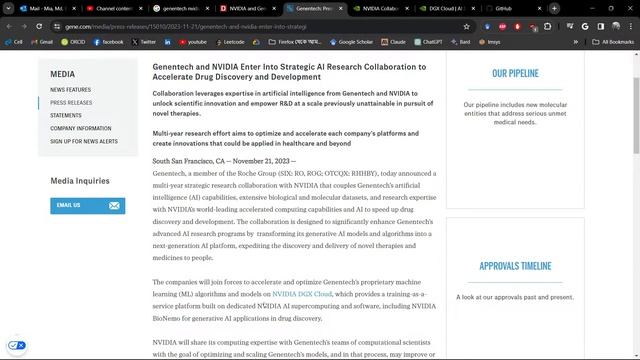640x360 pixels.
Task: Open the Google Scholar bookmark
Action: (351, 42)
